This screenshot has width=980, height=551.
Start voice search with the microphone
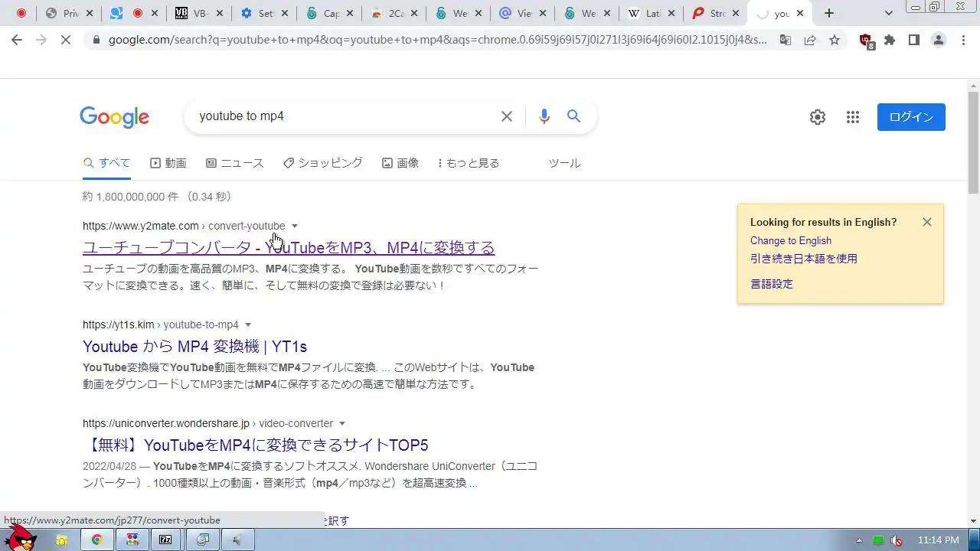544,116
